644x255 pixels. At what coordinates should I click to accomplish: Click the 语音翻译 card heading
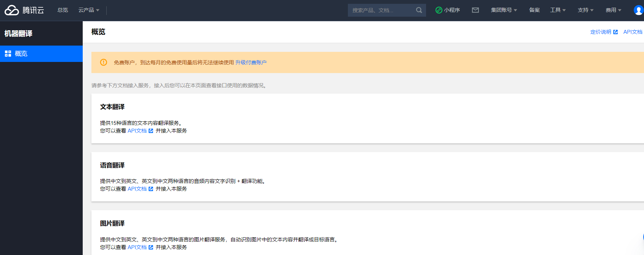pos(112,165)
